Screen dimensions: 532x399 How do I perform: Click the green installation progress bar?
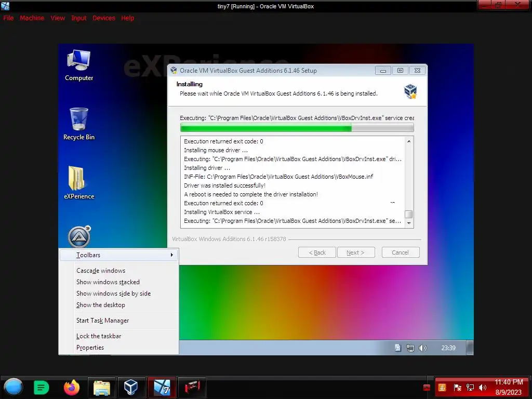click(x=297, y=128)
